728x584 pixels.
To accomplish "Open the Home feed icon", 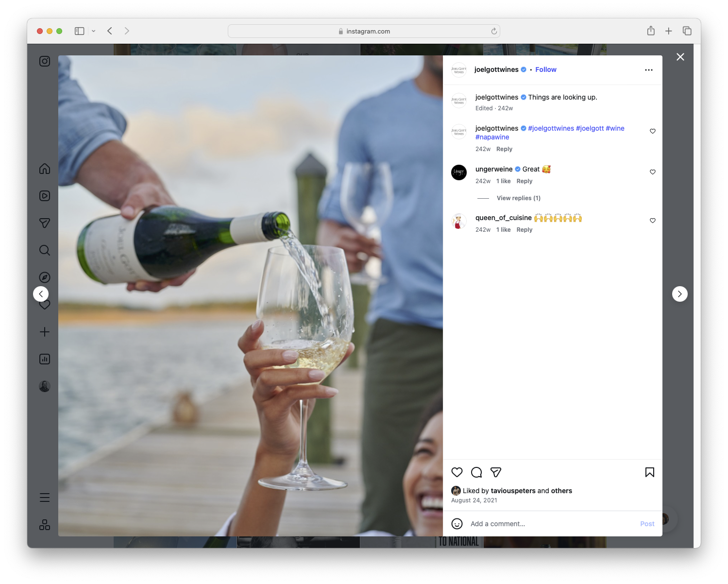I will [x=44, y=169].
